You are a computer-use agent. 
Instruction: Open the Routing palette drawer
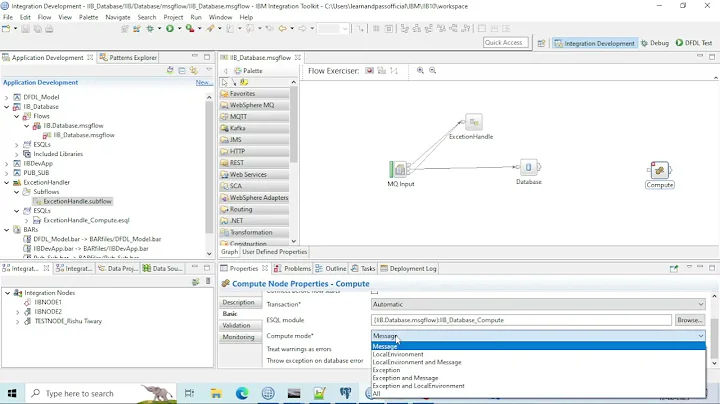(x=254, y=209)
